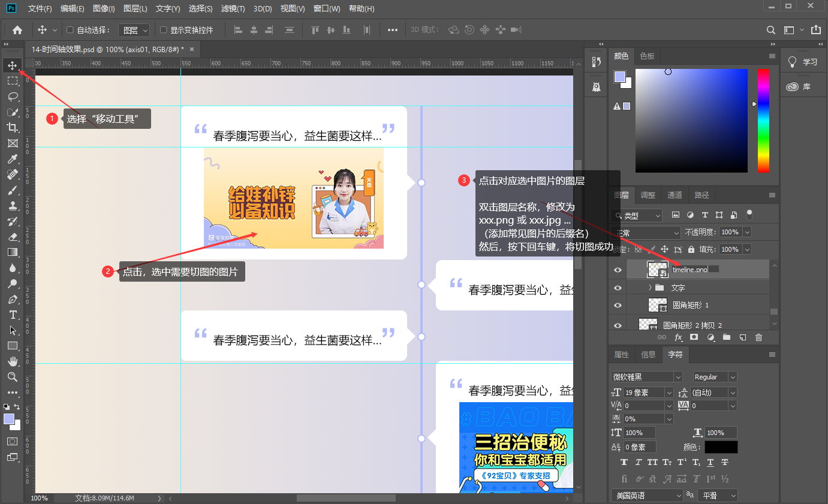Open the 美国英语 language dropdown
This screenshot has height=504, width=828.
(x=647, y=496)
